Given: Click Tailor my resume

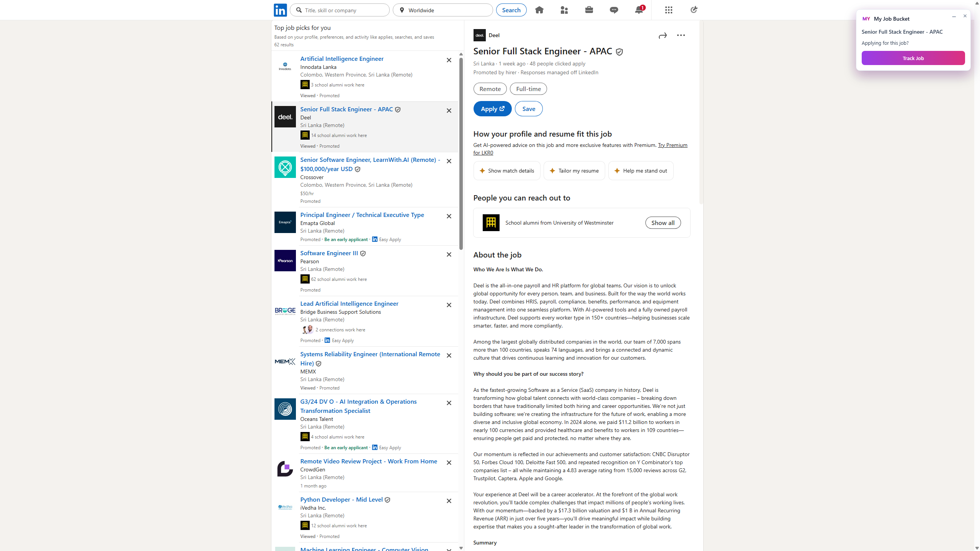Looking at the screenshot, I should (x=574, y=171).
